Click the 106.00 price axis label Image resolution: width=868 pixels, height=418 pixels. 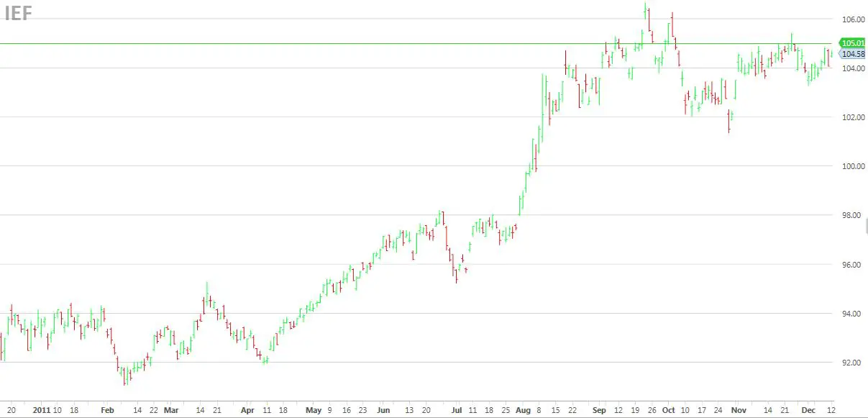tap(852, 19)
